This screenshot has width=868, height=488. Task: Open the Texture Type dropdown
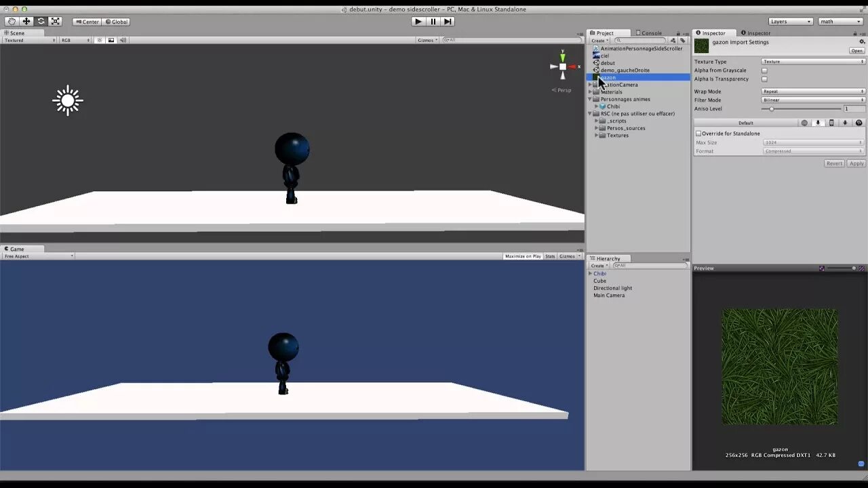click(x=813, y=62)
